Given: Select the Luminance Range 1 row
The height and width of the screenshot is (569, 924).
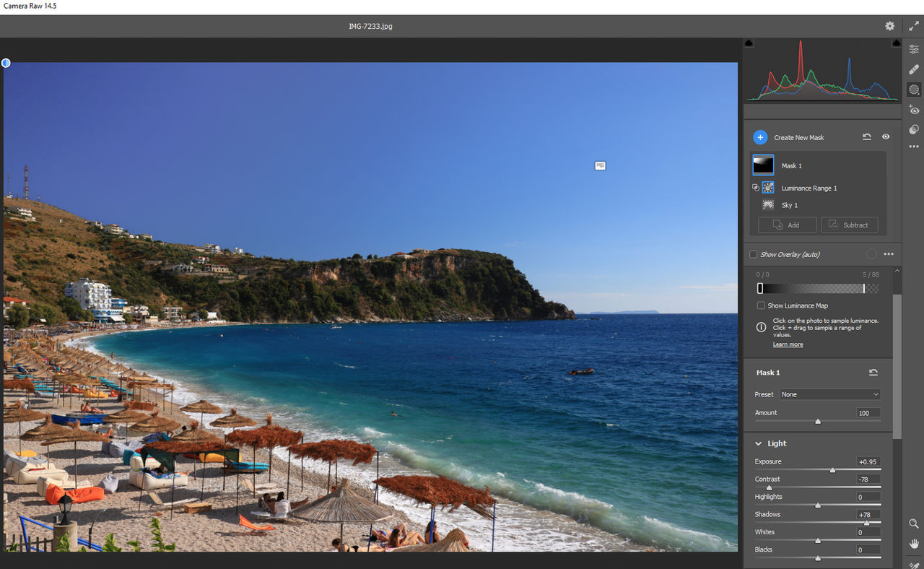Looking at the screenshot, I should click(x=819, y=188).
